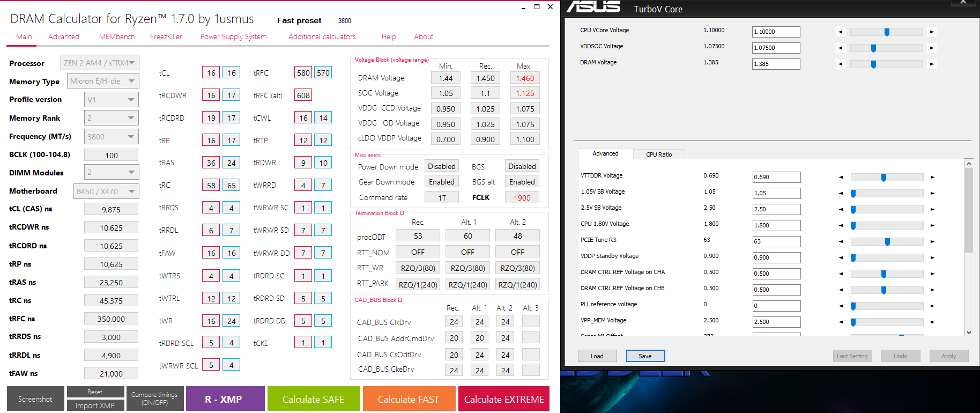This screenshot has width=980, height=413.
Task: Open the Memory Type dropdown
Action: pyautogui.click(x=103, y=81)
